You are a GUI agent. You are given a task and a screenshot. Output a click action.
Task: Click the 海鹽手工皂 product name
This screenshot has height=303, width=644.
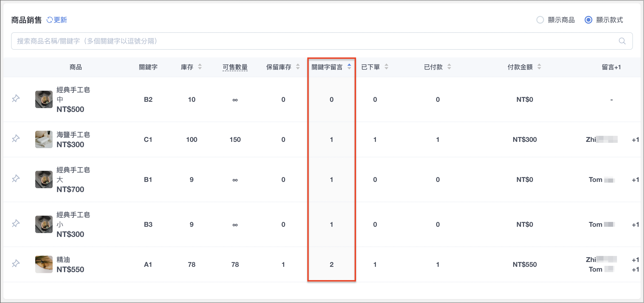click(x=73, y=135)
